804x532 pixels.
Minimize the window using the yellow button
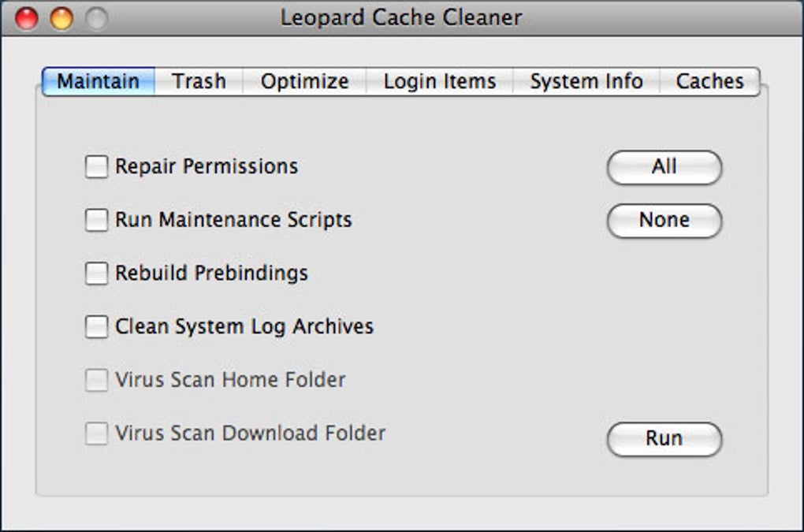(x=61, y=18)
